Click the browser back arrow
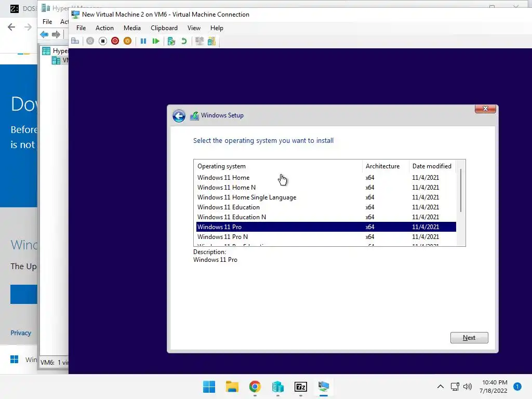Image resolution: width=532 pixels, height=399 pixels. (11, 27)
